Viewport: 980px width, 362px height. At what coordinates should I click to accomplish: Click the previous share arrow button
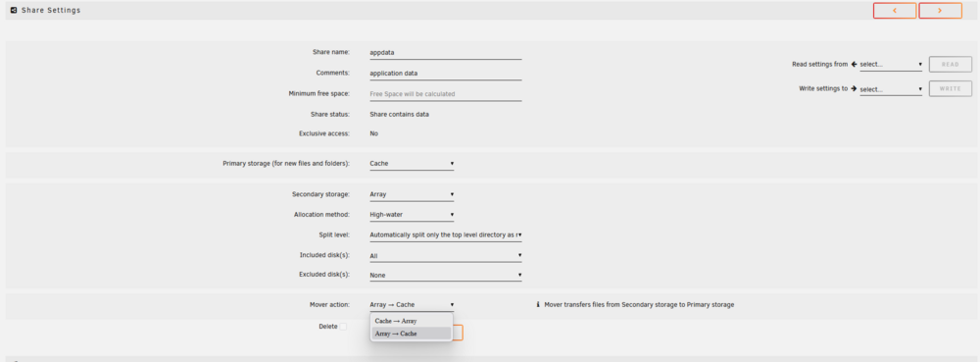point(895,11)
